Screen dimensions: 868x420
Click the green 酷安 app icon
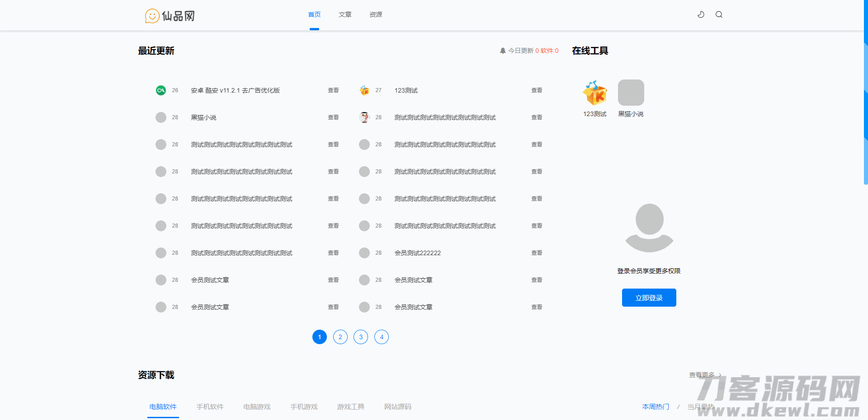click(x=161, y=90)
